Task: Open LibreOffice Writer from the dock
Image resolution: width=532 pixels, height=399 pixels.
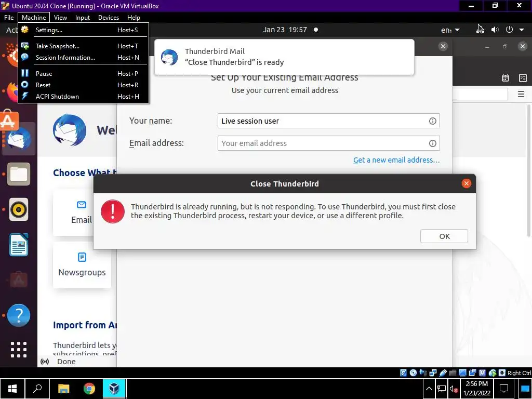Action: [19, 245]
